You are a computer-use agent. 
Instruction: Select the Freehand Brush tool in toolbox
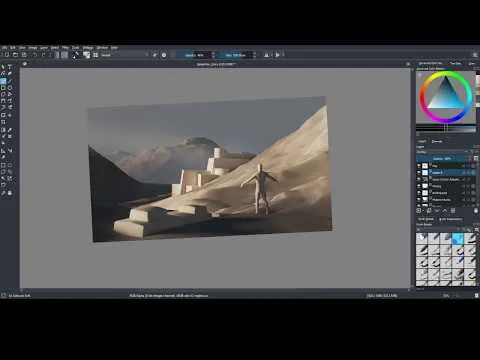[3, 81]
